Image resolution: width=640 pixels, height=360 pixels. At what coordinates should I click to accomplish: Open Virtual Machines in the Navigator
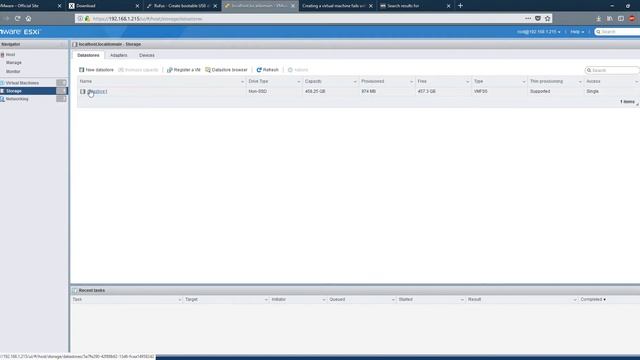pyautogui.click(x=22, y=83)
